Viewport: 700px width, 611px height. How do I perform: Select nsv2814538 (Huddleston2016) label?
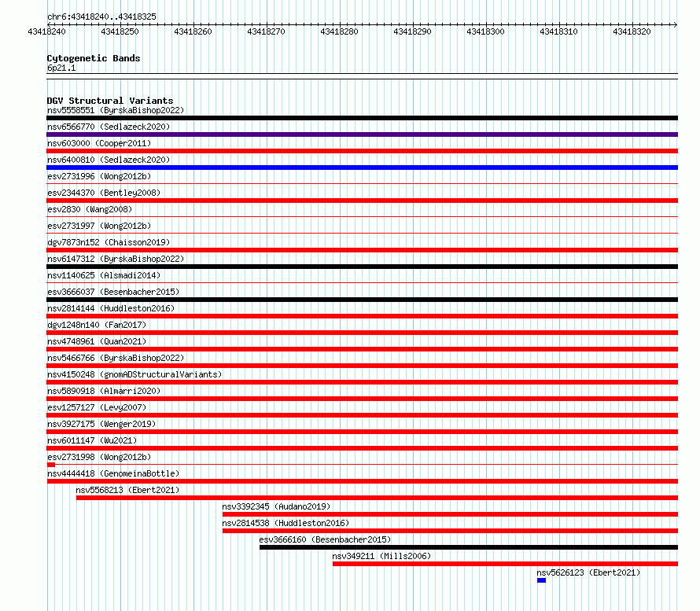click(286, 523)
